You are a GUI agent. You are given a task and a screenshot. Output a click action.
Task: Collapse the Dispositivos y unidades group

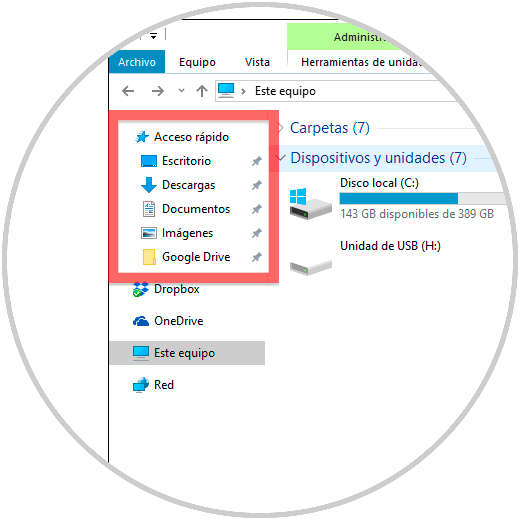tap(282, 158)
